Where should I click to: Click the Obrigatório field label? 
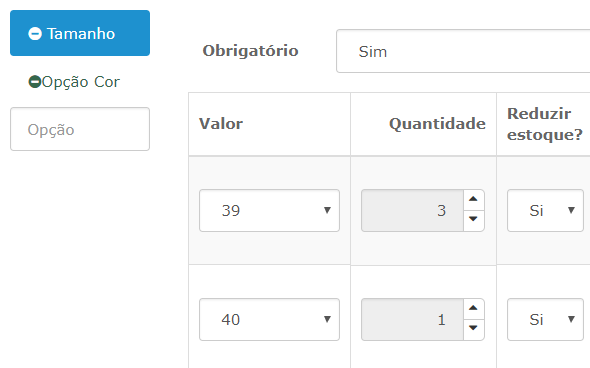[x=251, y=51]
